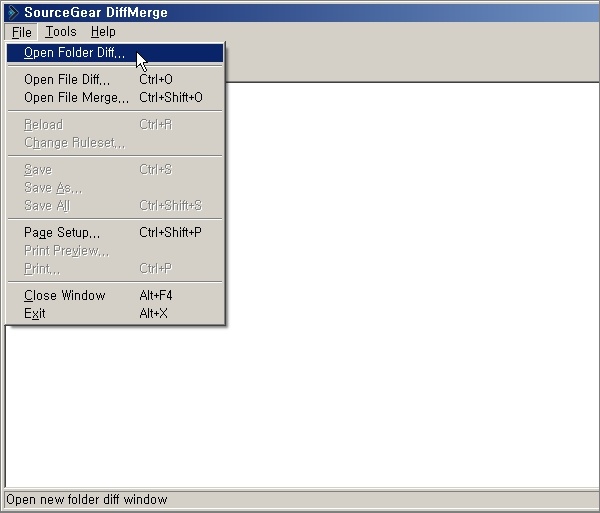Screen dimensions: 600x513
Task: Click status bar text 'Open new folder diff window'
Action: pyautogui.click(x=87, y=500)
